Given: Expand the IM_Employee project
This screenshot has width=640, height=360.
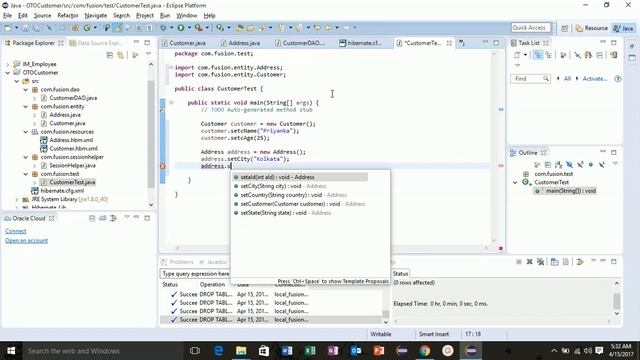Looking at the screenshot, I should click(8, 64).
